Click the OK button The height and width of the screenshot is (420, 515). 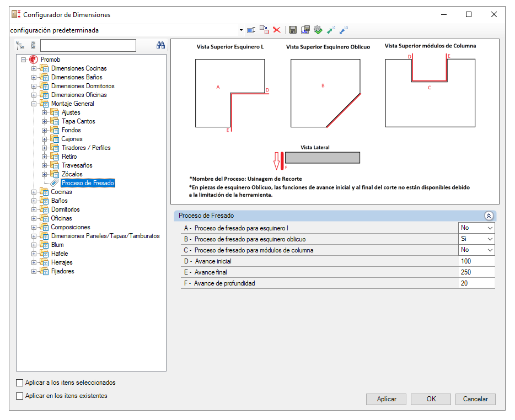[431, 399]
